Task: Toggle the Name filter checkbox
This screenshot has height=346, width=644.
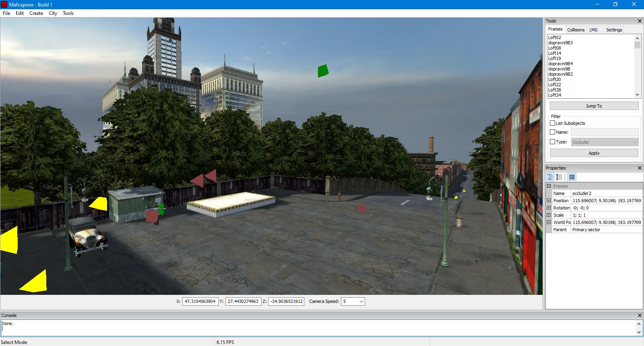Action: pyautogui.click(x=553, y=132)
